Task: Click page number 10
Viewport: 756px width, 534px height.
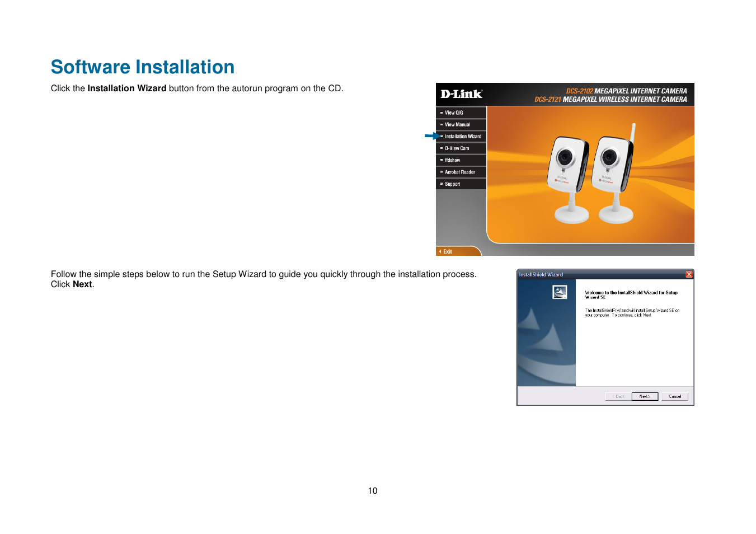Action: (x=373, y=491)
